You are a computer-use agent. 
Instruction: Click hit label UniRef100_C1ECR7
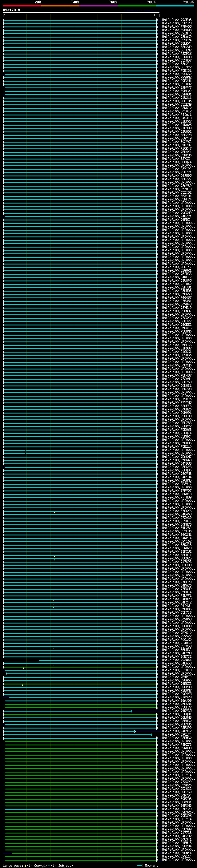[x=176, y=121]
